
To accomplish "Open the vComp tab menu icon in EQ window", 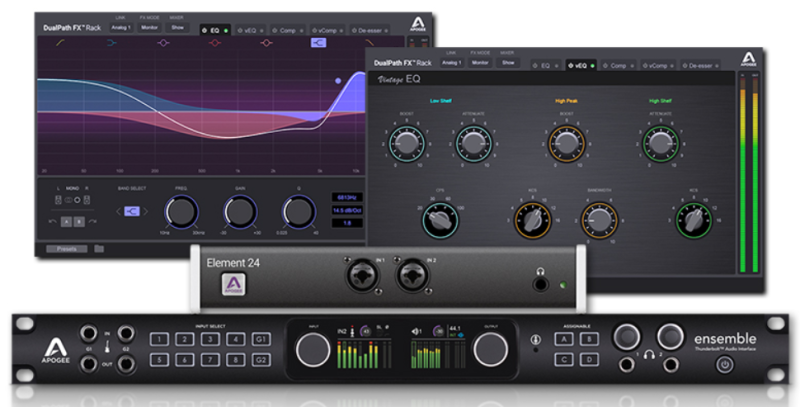I will pyautogui.click(x=341, y=31).
